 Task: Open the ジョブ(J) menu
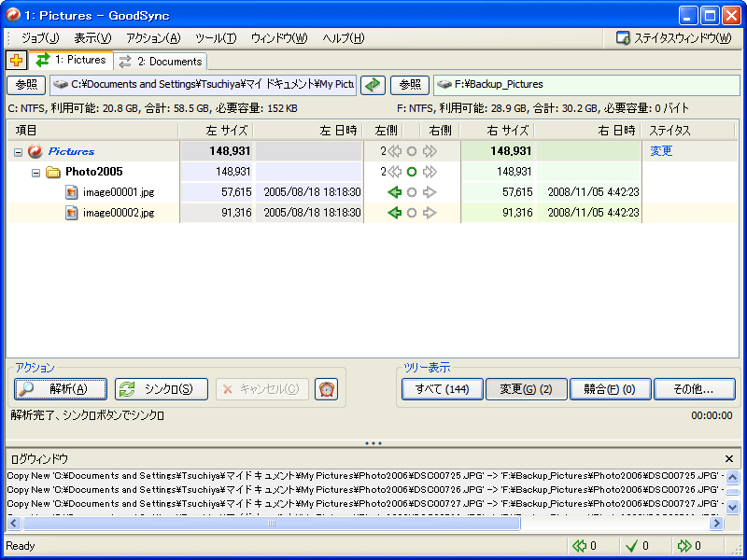[x=40, y=38]
